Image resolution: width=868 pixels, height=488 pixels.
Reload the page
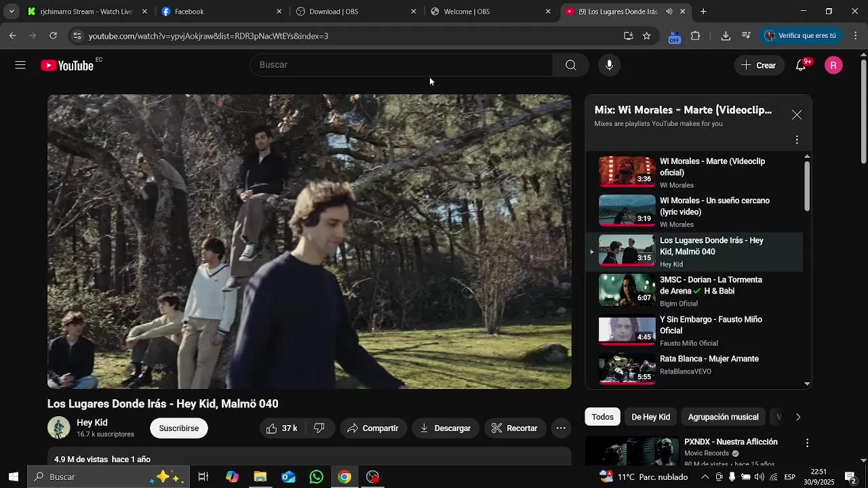click(x=53, y=36)
